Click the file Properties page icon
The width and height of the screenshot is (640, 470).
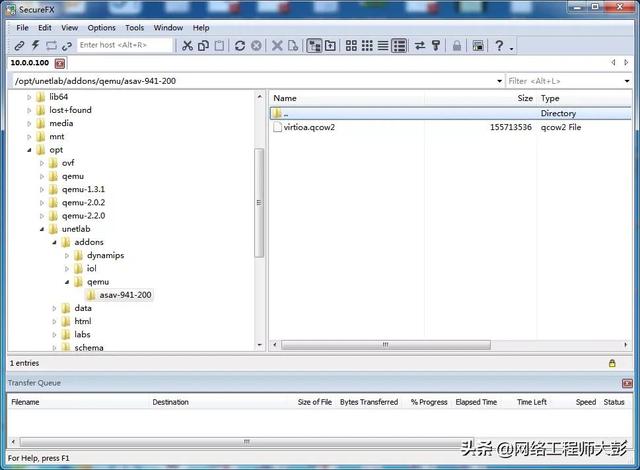(293, 45)
